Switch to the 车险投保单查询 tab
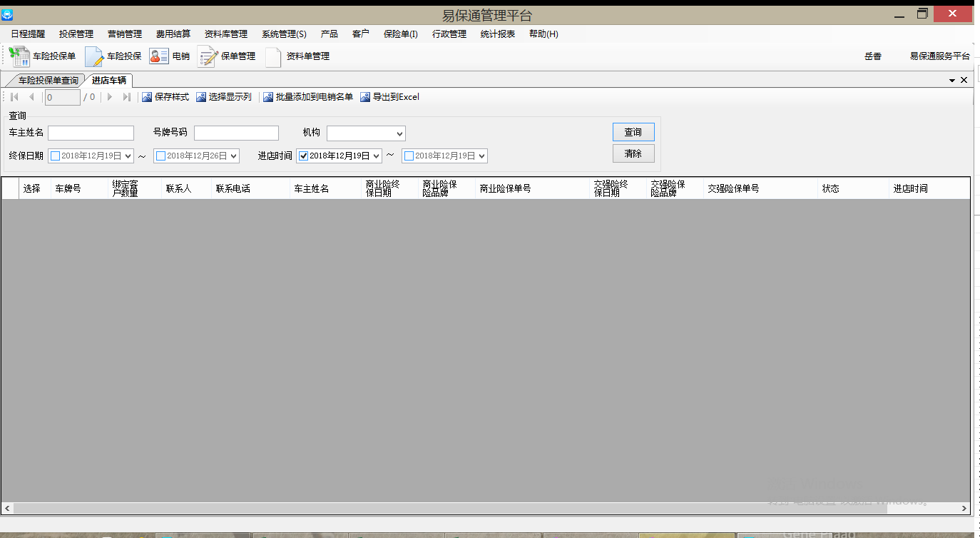Viewport: 980px width, 538px height. [x=48, y=81]
